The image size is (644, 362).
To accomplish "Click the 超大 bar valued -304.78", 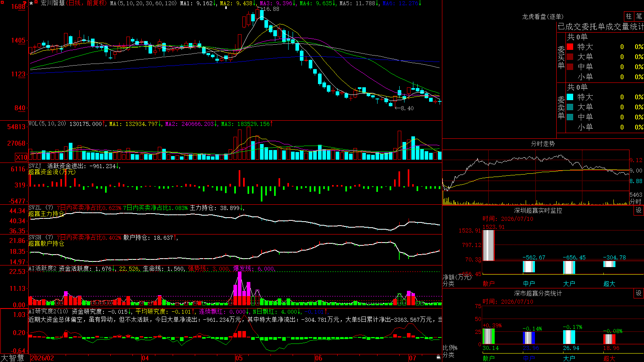I will pos(609,264).
